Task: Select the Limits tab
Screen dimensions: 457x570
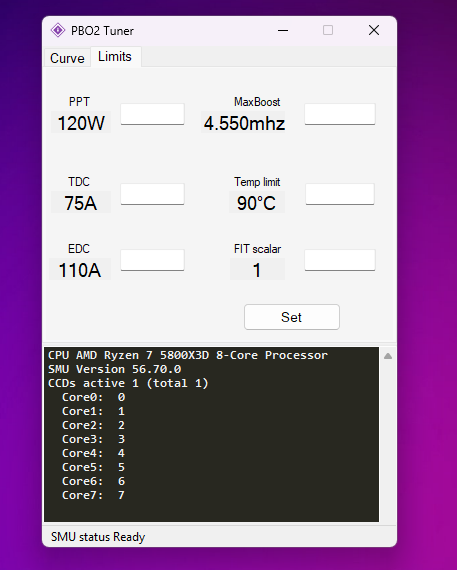Action: point(115,57)
